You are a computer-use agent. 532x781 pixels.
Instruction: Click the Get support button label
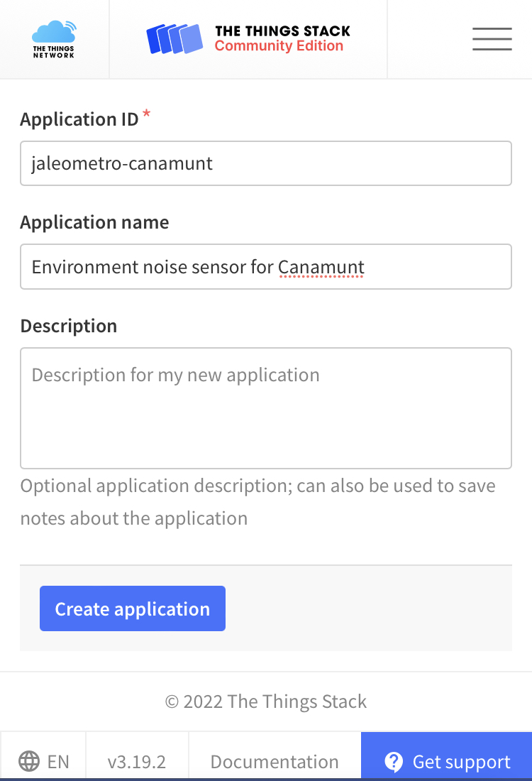click(x=461, y=762)
